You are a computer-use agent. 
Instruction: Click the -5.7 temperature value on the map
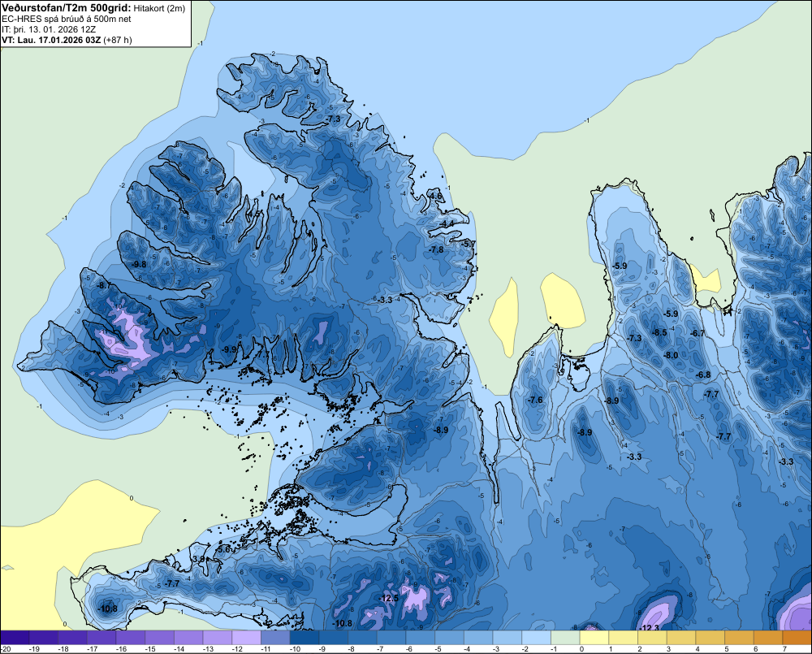pos(469,244)
